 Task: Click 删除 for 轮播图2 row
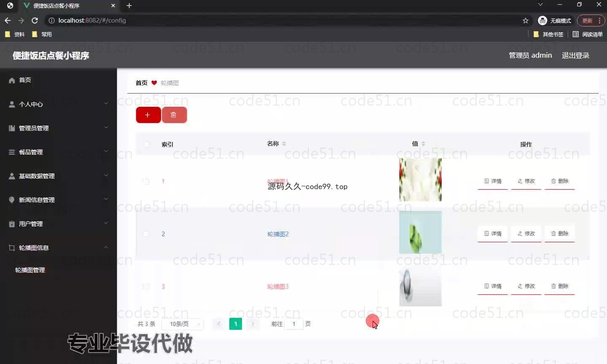[x=560, y=233]
